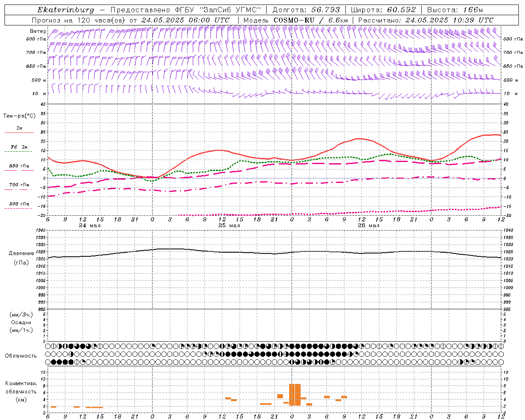Click the "Давление" pressure panel label

pyautogui.click(x=21, y=253)
